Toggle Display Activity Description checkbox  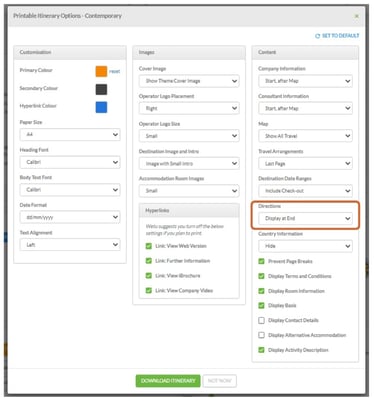pyautogui.click(x=261, y=350)
